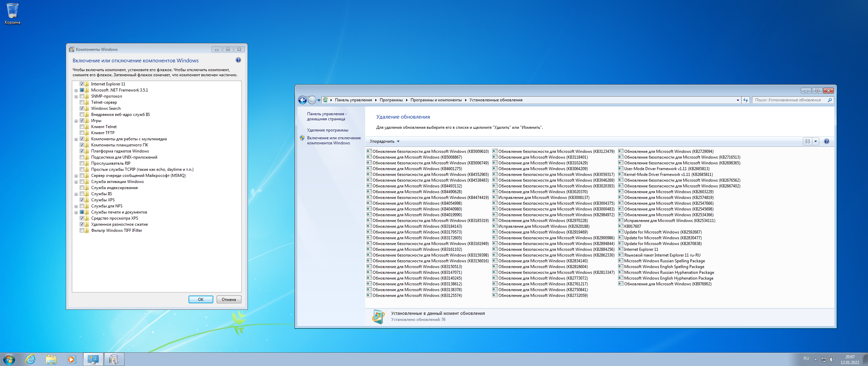Screen dimensions: 868x366
Task: Switch to Control Panel taskbar window icon
Action: pos(93,359)
